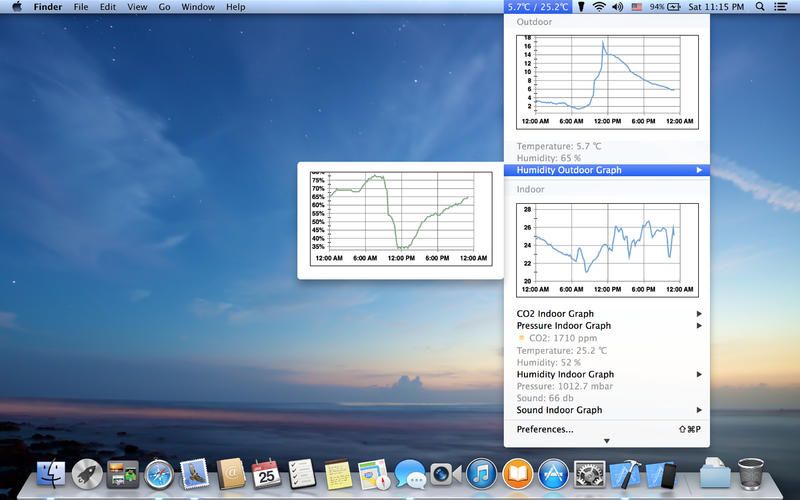The height and width of the screenshot is (500, 800).
Task: Open the Go menu in Finder
Action: [164, 7]
